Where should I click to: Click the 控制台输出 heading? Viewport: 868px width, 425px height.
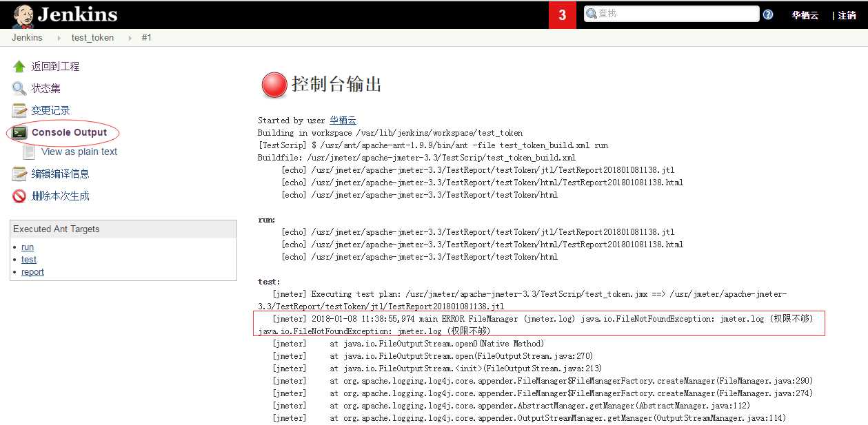(x=336, y=84)
